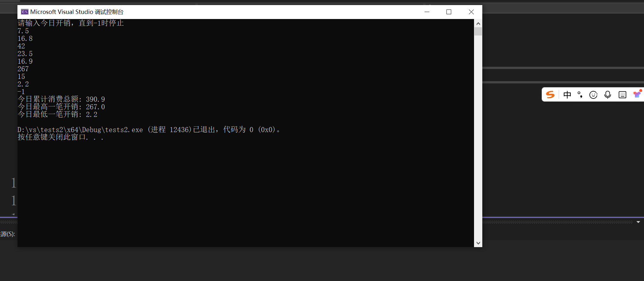
Task: Click the exe path line D:\vs\tests2
Action: (x=149, y=130)
